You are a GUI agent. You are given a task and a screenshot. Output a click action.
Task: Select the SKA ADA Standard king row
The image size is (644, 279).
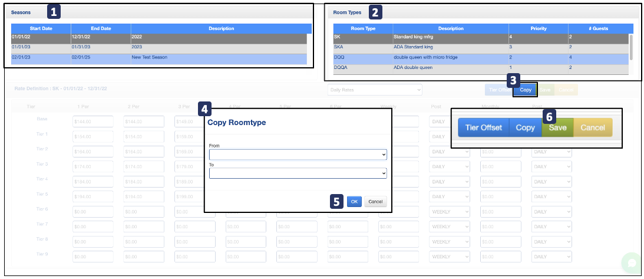pos(480,48)
